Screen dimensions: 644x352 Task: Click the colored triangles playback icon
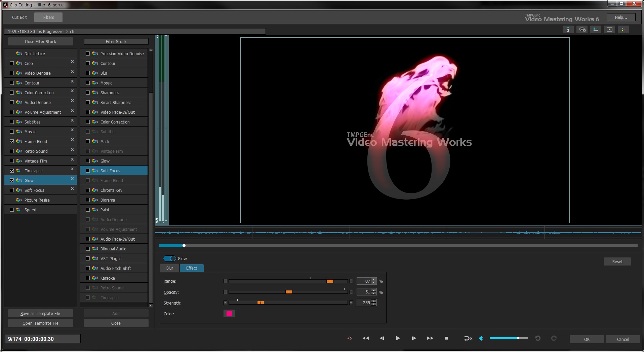tap(623, 30)
